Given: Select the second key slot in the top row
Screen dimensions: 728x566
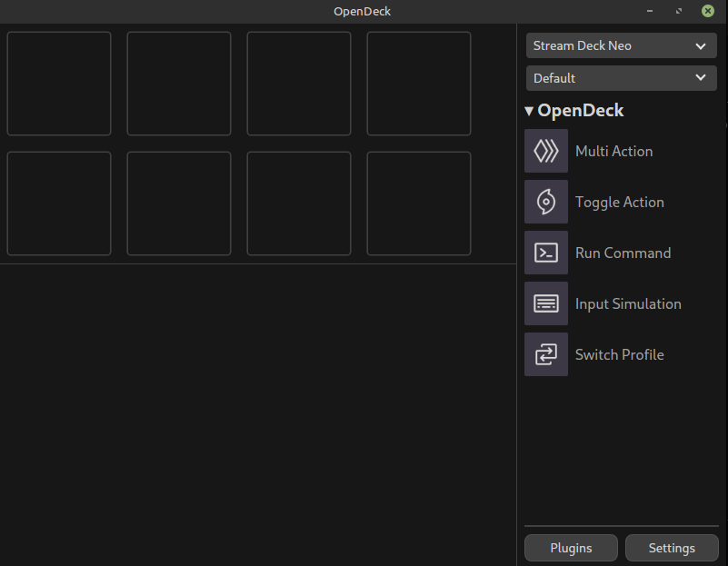Looking at the screenshot, I should (x=179, y=84).
